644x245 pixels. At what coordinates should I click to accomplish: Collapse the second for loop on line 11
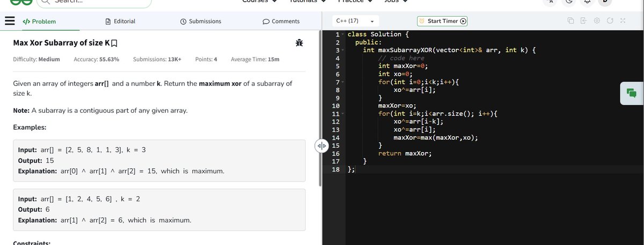tap(343, 114)
